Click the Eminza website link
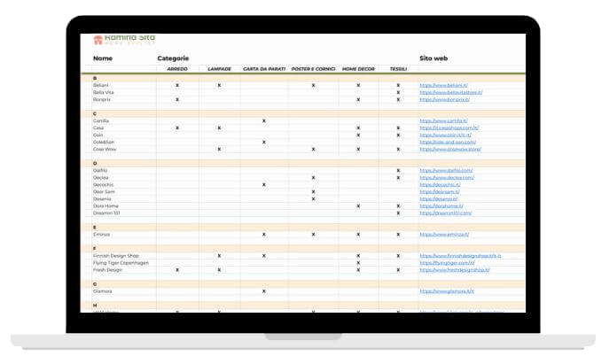Viewport: 609px width, 364px height. [x=444, y=235]
